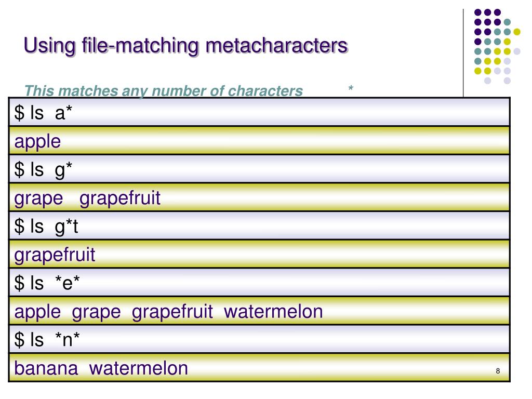Click 'banana' in the last output row
The image size is (532, 399).
click(46, 368)
